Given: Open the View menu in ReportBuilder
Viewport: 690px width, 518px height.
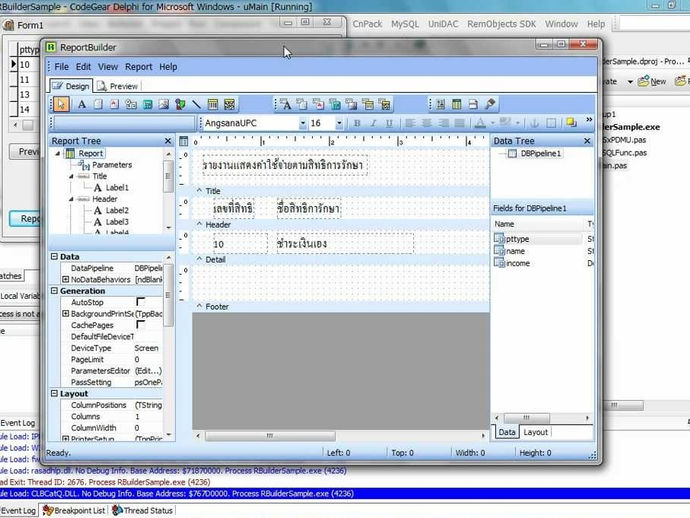Looking at the screenshot, I should (108, 67).
